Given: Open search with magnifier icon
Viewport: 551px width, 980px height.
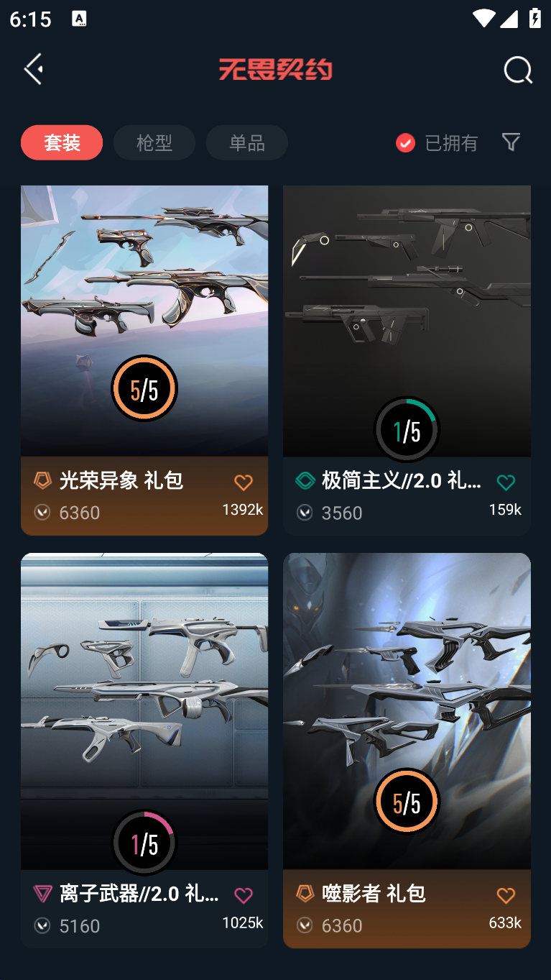Looking at the screenshot, I should pyautogui.click(x=518, y=70).
